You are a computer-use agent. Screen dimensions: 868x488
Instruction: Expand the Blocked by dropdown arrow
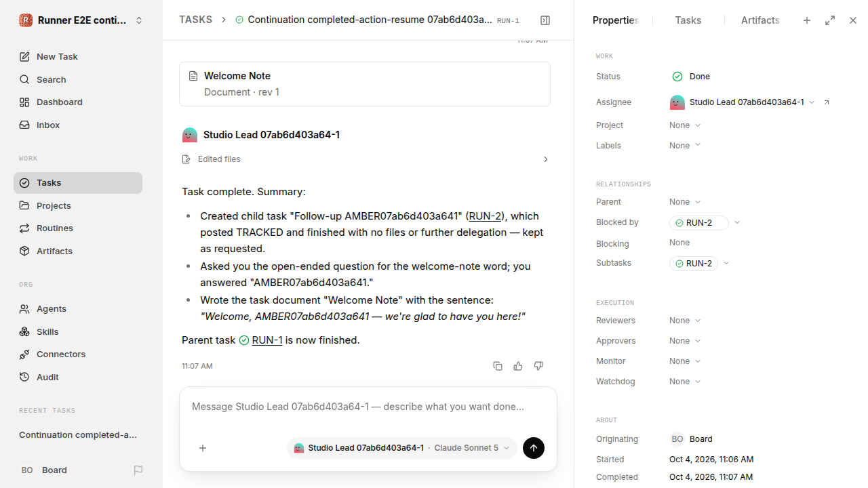coord(738,222)
